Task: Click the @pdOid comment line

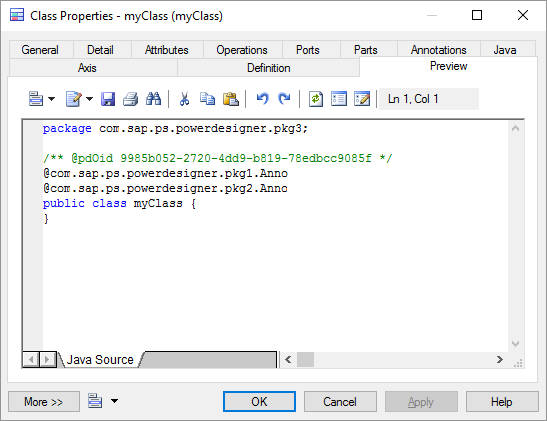Action: (218, 159)
